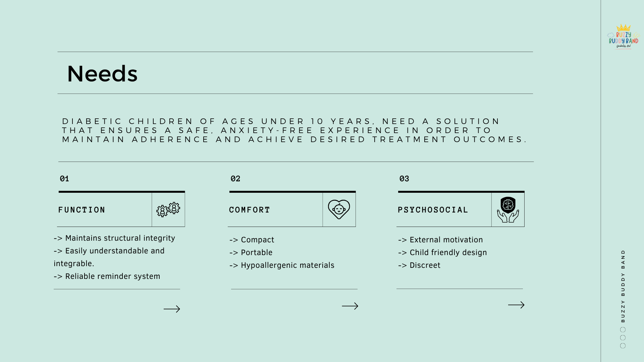
Task: Click the arrow under the Comfort column
Action: (x=350, y=306)
